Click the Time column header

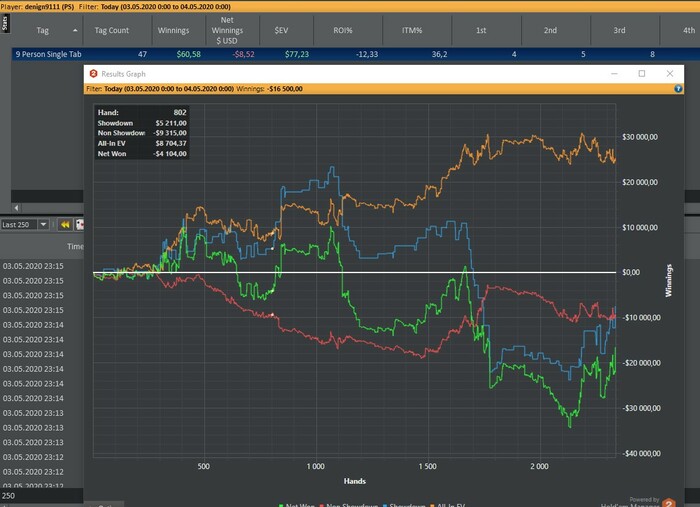pos(75,246)
